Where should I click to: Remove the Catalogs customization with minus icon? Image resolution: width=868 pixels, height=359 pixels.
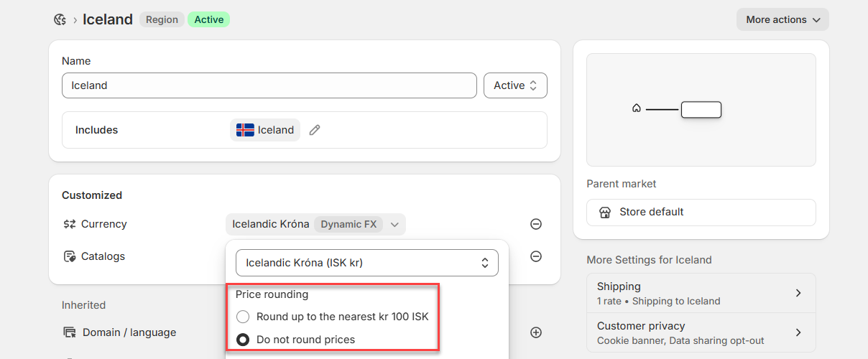(x=536, y=256)
